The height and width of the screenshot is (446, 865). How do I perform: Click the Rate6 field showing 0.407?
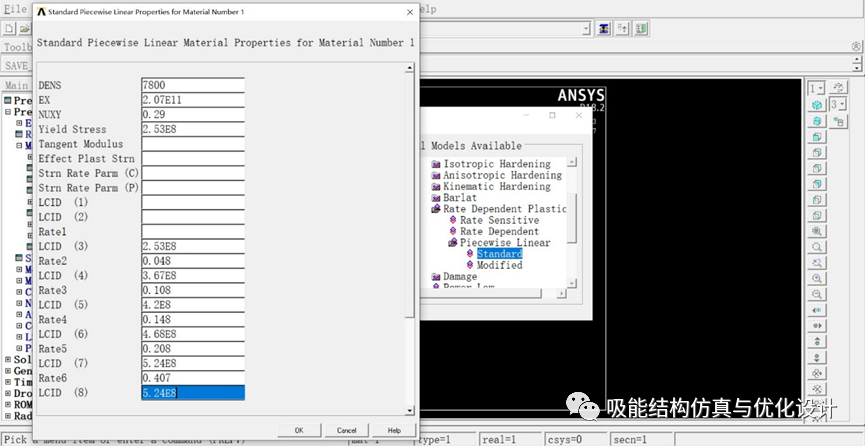pyautogui.click(x=193, y=378)
